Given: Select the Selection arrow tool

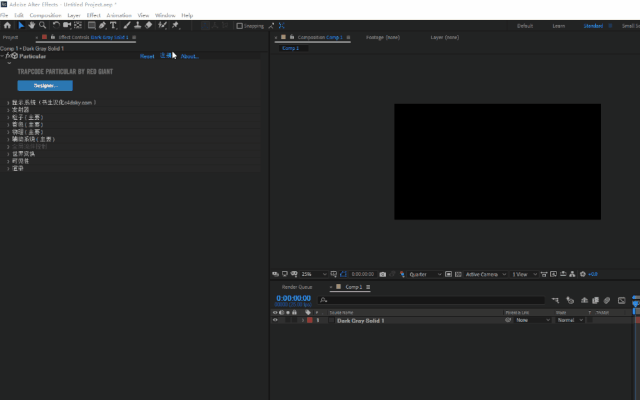Looking at the screenshot, I should pyautogui.click(x=21, y=25).
